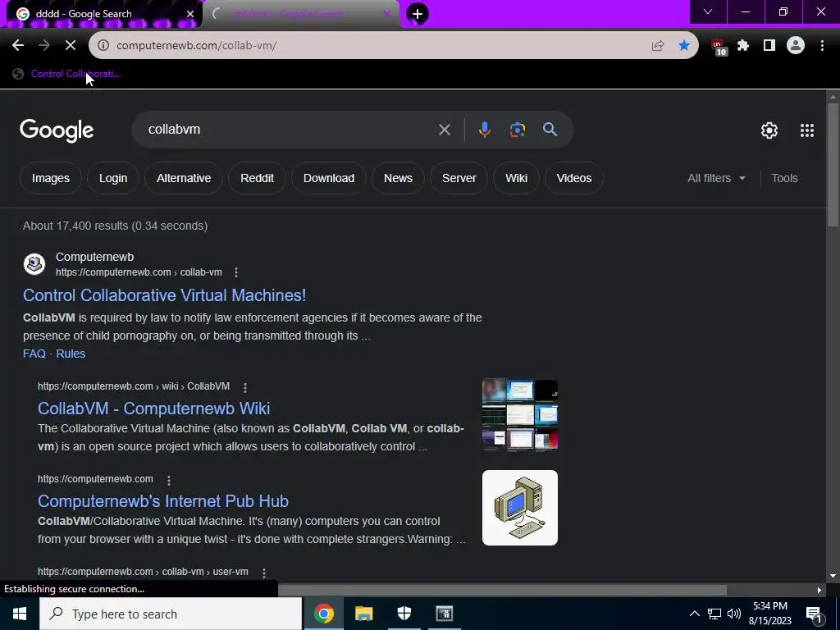Viewport: 840px width, 630px height.
Task: Open options for Computernewb collab-vm result
Action: click(235, 272)
